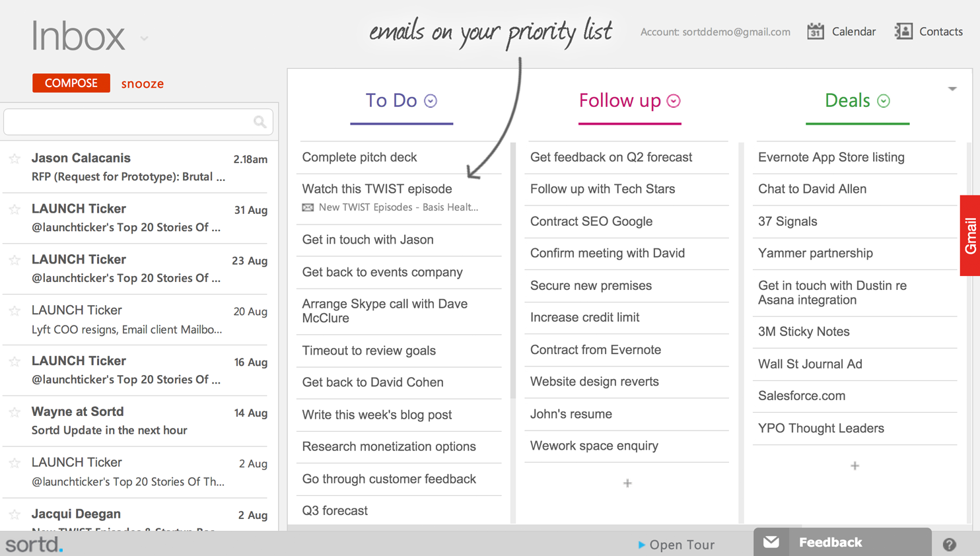Viewport: 980px width, 556px height.
Task: Star the Jason Calacanis email
Action: click(15, 158)
